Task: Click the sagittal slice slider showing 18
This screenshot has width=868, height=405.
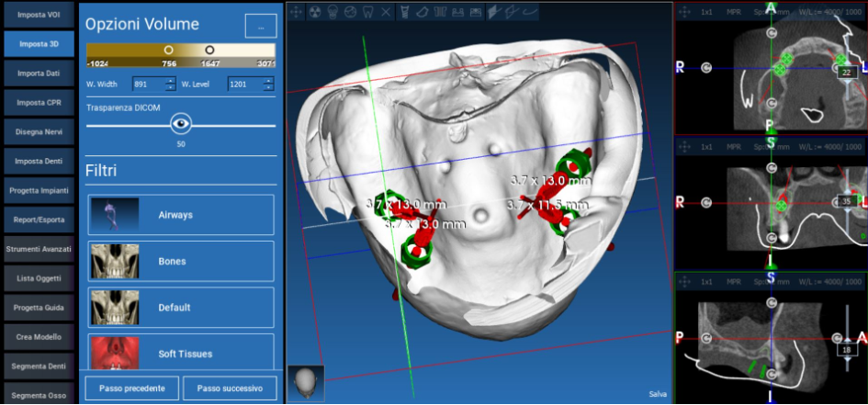Action: pos(847,350)
